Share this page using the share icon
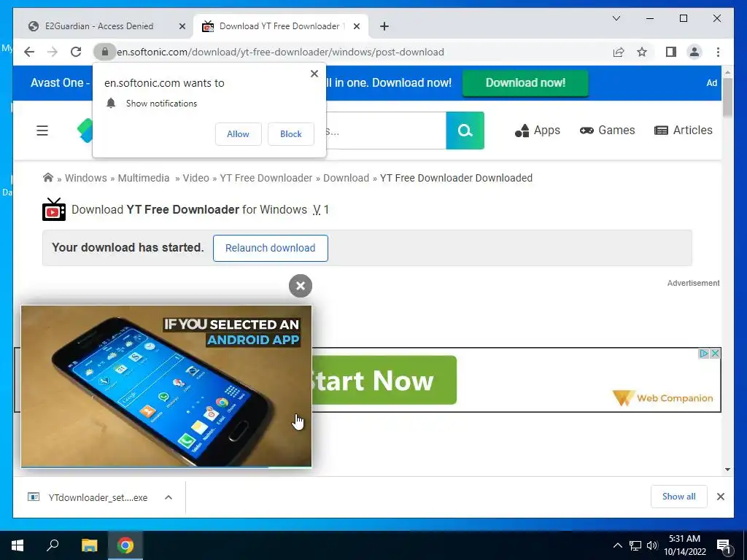Viewport: 747px width, 560px height. 619,52
